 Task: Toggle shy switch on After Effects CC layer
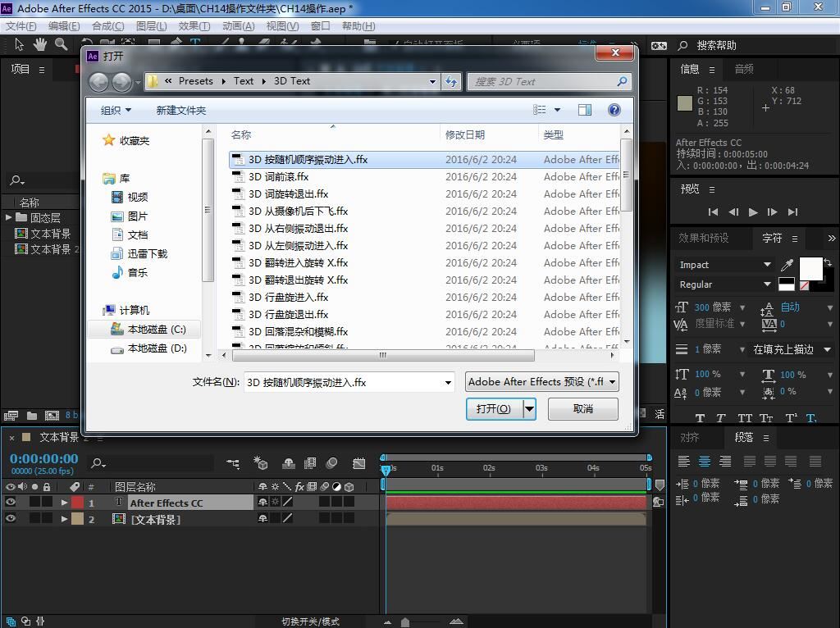coord(262,503)
